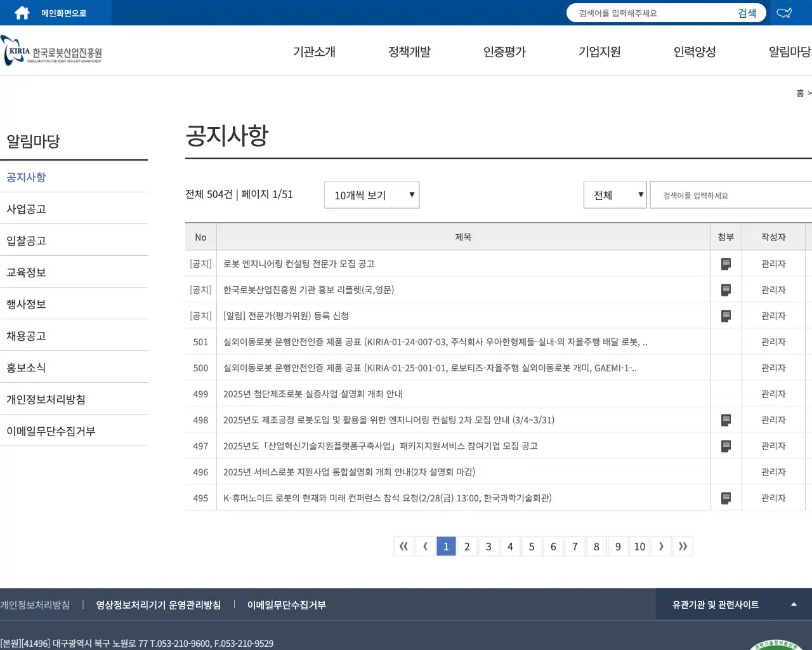The width and height of the screenshot is (812, 650).
Task: Click the blue 검색 search button
Action: 747,12
